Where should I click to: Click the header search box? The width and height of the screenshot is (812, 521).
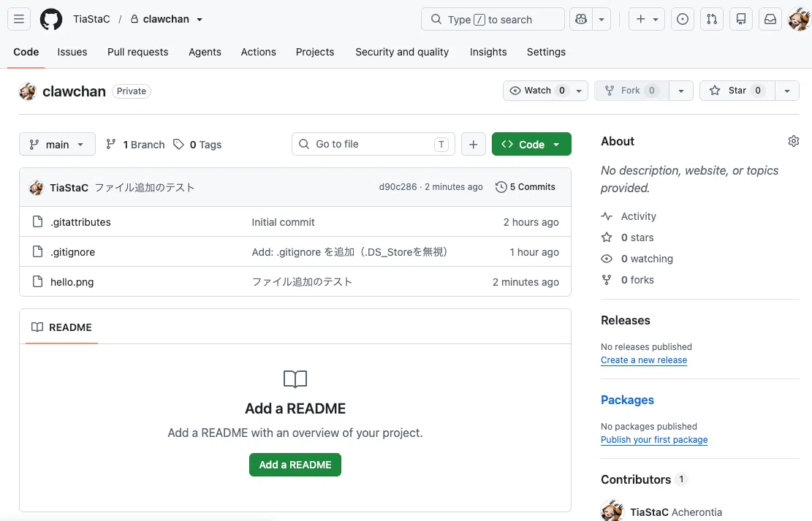pyautogui.click(x=493, y=19)
